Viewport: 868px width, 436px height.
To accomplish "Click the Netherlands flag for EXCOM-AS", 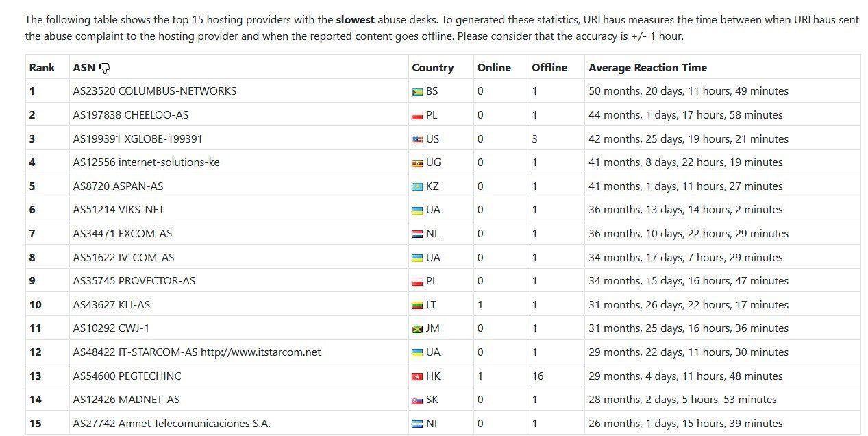I will (417, 234).
